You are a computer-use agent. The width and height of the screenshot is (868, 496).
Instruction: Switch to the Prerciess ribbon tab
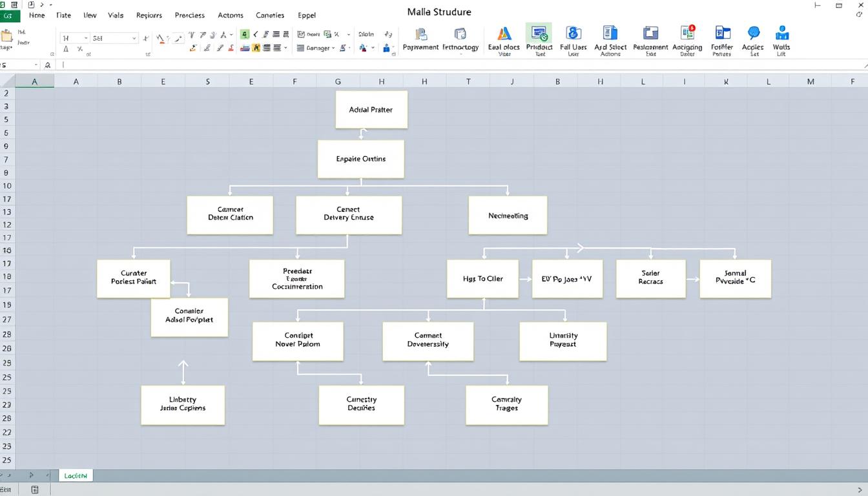[190, 15]
